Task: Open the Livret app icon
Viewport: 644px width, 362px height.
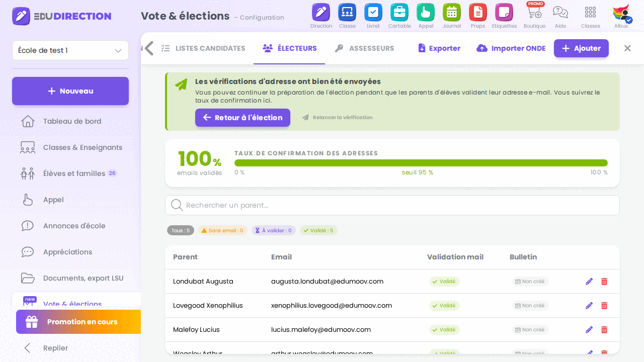Action: (373, 12)
